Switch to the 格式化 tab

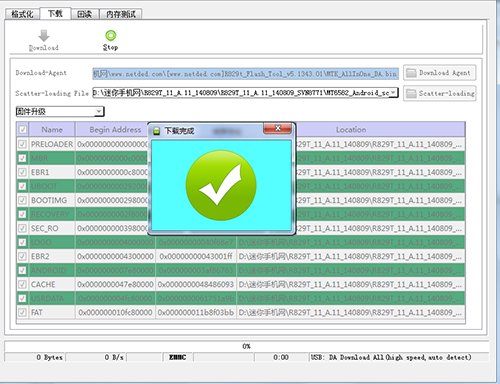[22, 14]
